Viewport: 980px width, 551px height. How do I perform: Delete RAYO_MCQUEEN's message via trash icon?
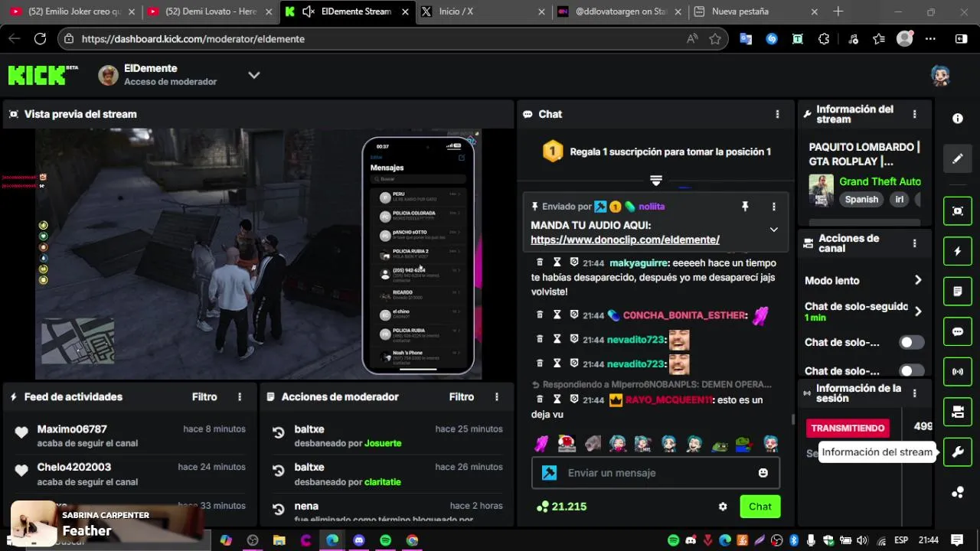click(x=540, y=399)
